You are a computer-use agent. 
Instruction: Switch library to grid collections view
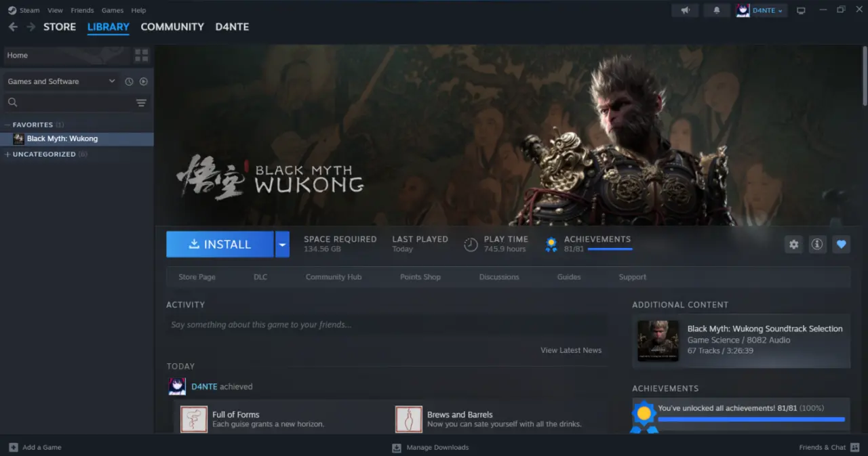click(x=141, y=55)
